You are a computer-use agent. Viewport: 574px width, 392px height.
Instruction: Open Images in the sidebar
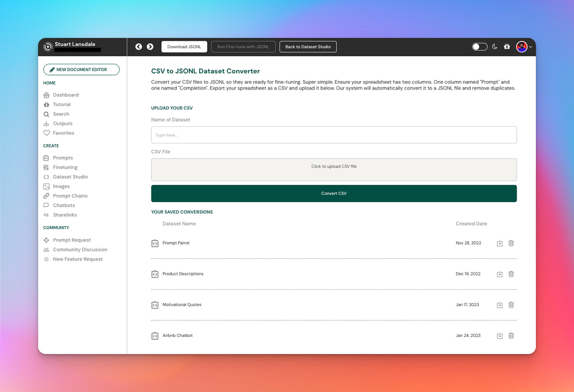point(56,187)
